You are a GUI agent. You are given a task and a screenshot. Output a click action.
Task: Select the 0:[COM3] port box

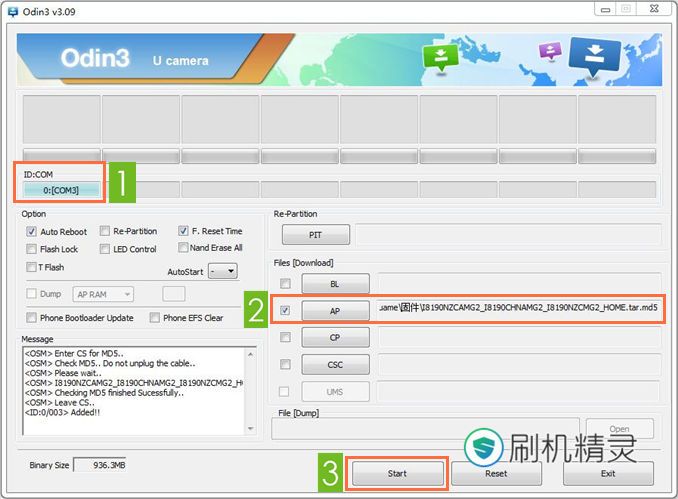coord(61,190)
